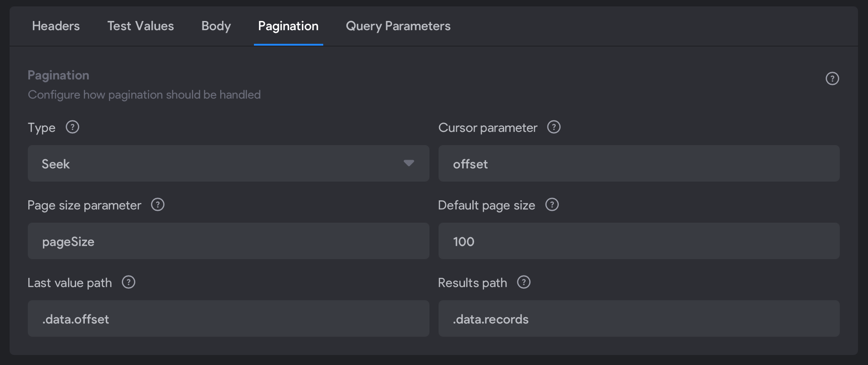Go to the Body tab
This screenshot has width=868, height=365.
(216, 26)
